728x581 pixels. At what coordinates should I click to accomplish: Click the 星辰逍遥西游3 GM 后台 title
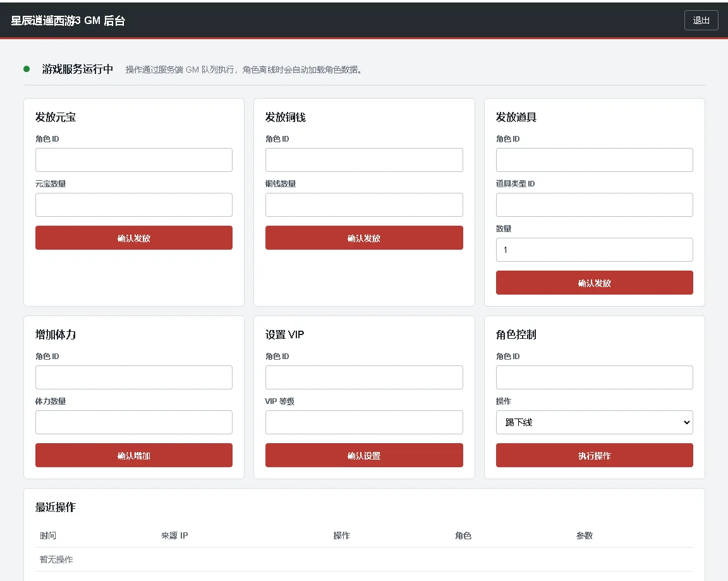(68, 20)
